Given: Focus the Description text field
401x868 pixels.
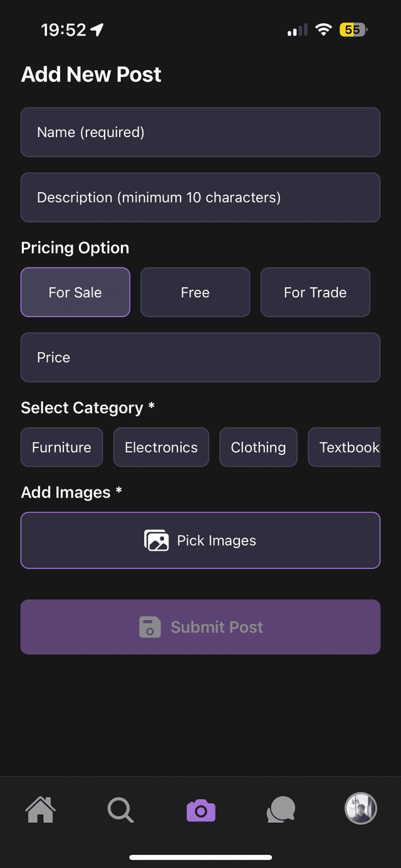Looking at the screenshot, I should (200, 197).
